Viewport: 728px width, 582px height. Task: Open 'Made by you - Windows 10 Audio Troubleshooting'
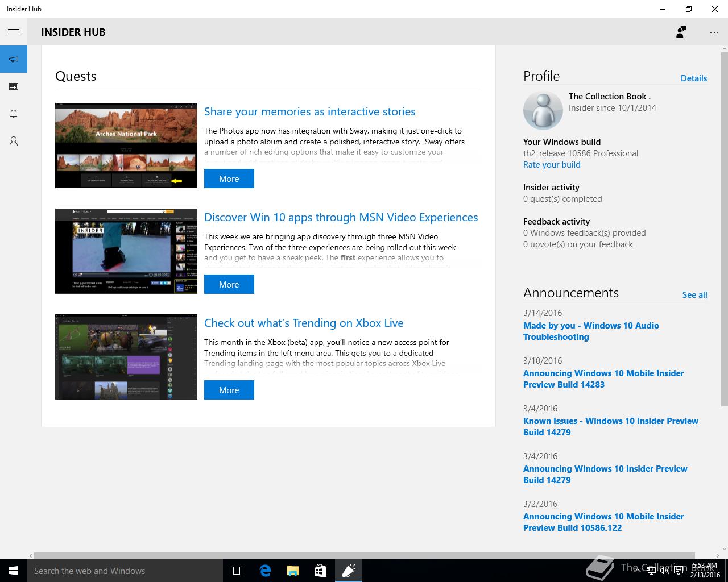tap(591, 331)
